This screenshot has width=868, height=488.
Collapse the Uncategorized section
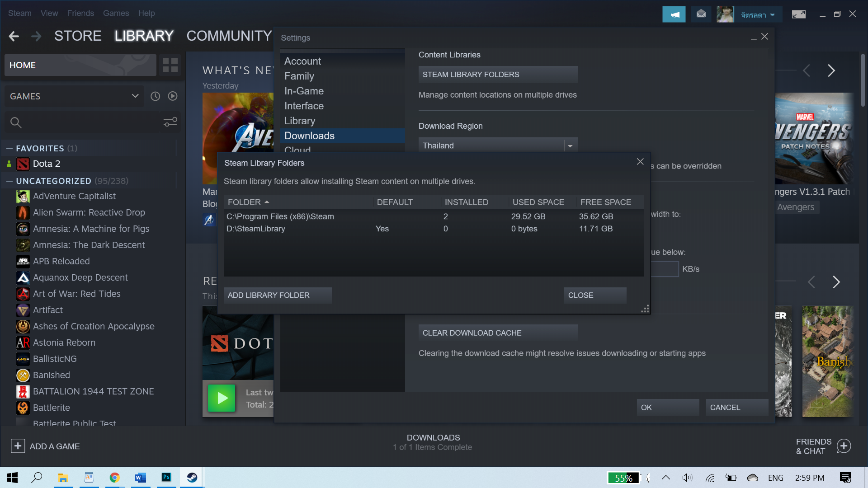pyautogui.click(x=9, y=181)
